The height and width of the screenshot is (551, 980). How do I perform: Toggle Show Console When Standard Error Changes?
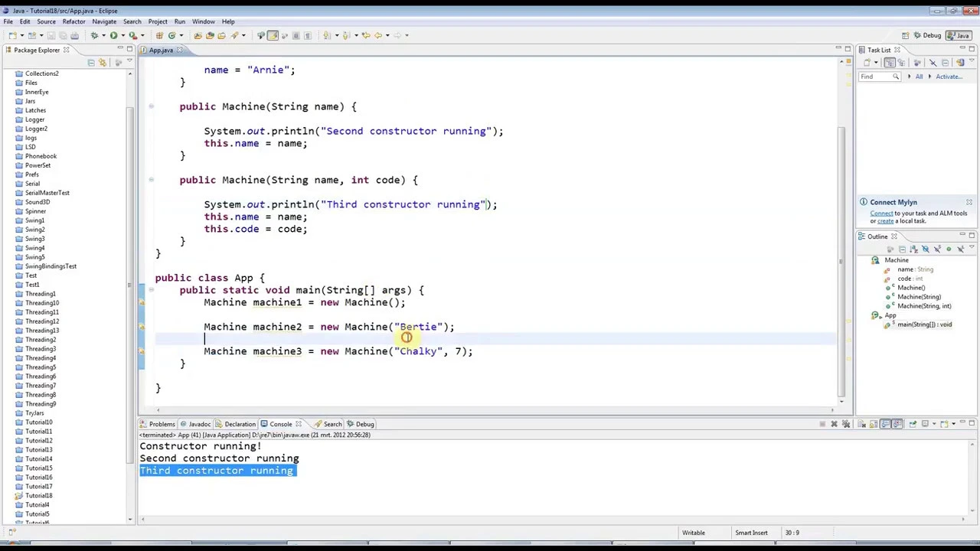click(x=897, y=424)
